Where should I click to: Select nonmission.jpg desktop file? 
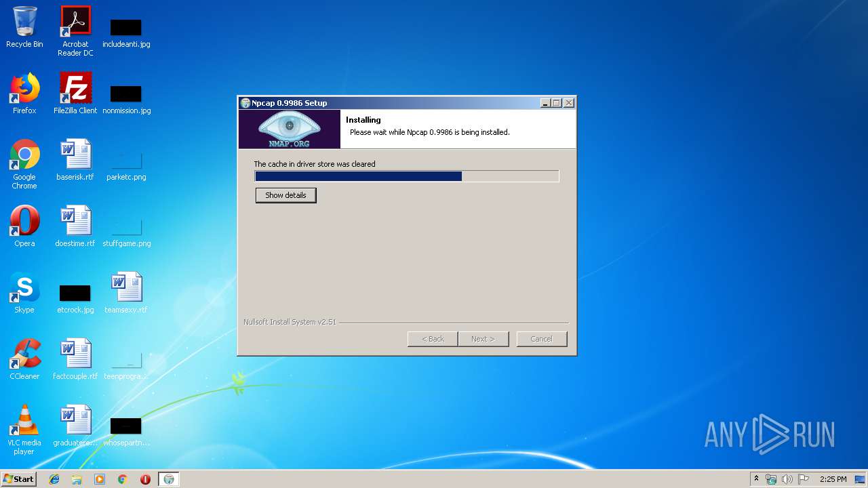pyautogui.click(x=126, y=99)
